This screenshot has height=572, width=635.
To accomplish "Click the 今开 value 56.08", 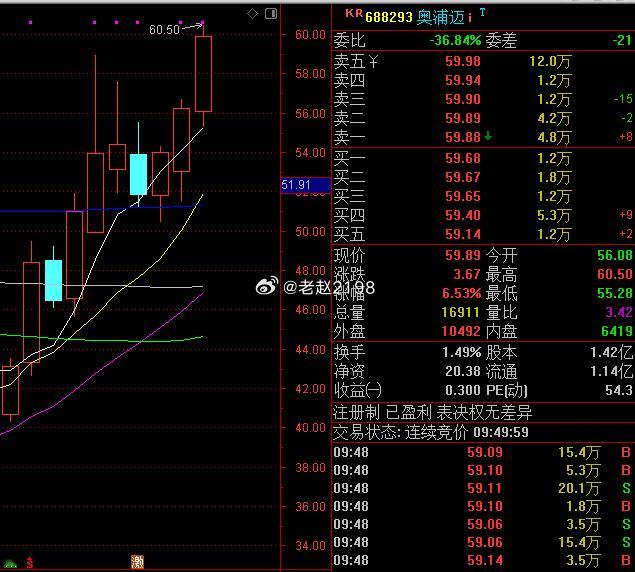I will point(614,255).
